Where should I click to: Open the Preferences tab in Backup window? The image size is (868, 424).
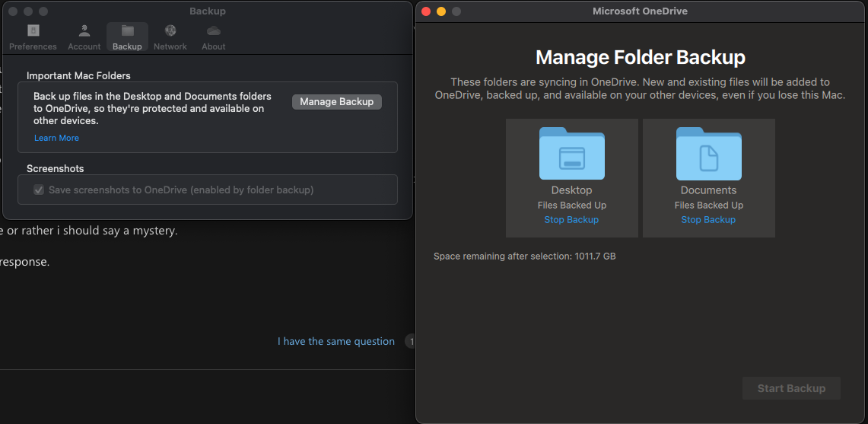[x=33, y=38]
